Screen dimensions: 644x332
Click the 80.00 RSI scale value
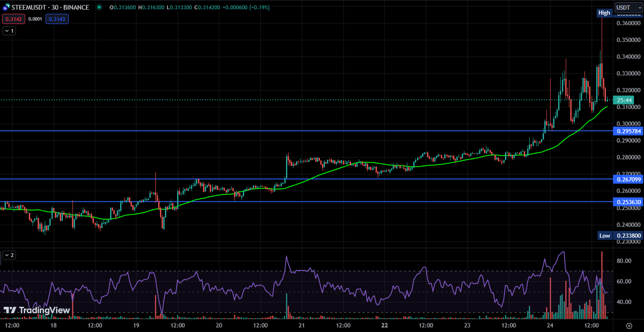tap(624, 261)
